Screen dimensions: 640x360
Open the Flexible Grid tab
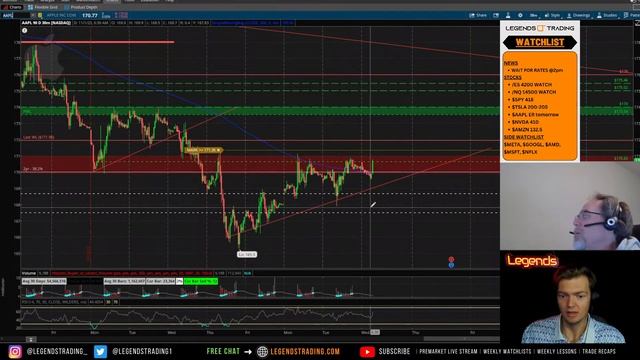pyautogui.click(x=43, y=7)
